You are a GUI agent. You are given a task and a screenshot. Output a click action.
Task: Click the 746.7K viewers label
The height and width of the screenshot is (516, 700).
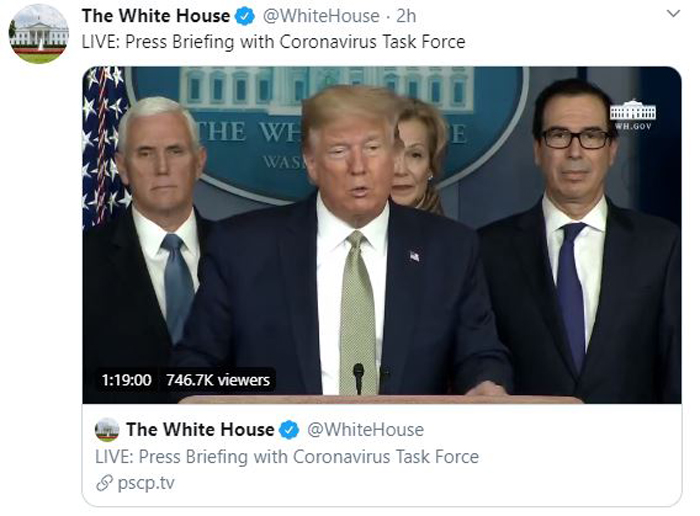(x=218, y=380)
